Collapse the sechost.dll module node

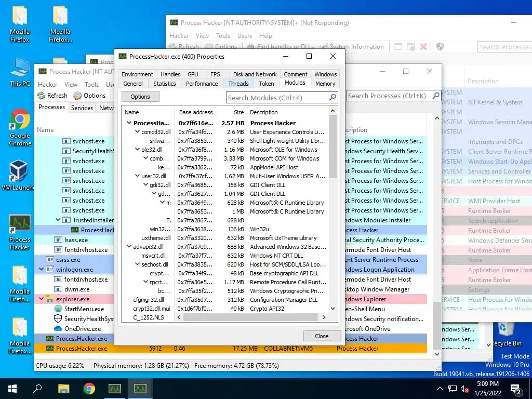click(137, 264)
